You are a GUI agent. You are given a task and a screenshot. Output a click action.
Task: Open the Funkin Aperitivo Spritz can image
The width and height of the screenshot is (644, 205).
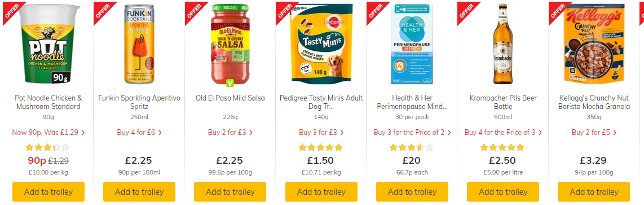click(x=139, y=43)
